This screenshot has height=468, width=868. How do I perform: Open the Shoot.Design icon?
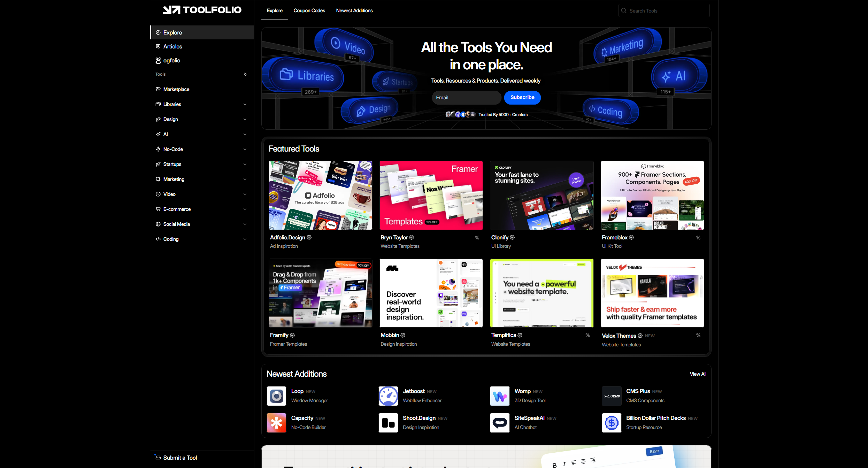click(x=388, y=423)
